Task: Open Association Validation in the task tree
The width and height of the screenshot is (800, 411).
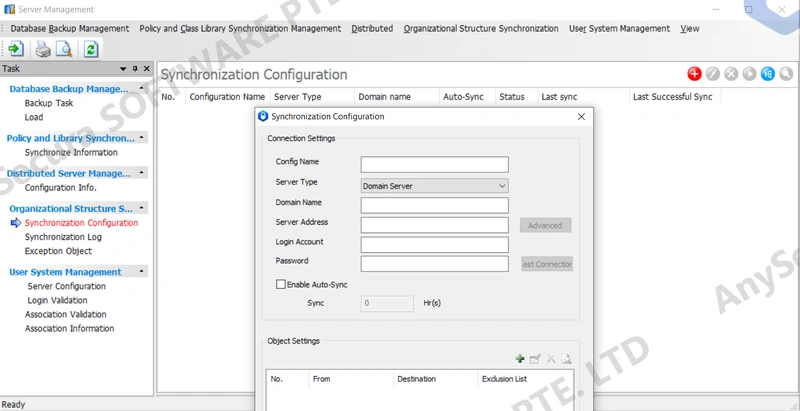Action: (66, 315)
